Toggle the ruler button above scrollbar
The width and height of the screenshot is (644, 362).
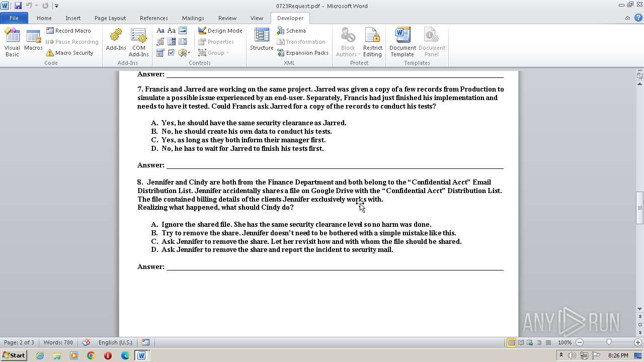tap(640, 76)
